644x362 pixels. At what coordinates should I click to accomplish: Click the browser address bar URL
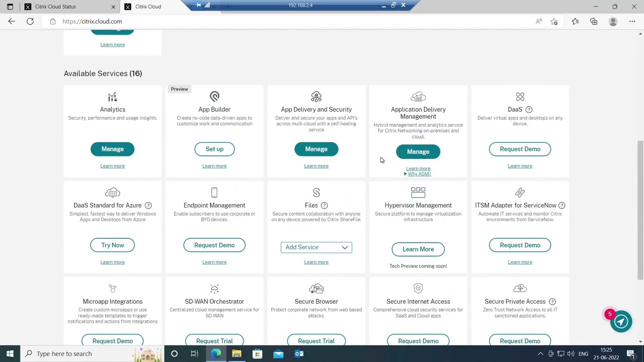coord(92,22)
